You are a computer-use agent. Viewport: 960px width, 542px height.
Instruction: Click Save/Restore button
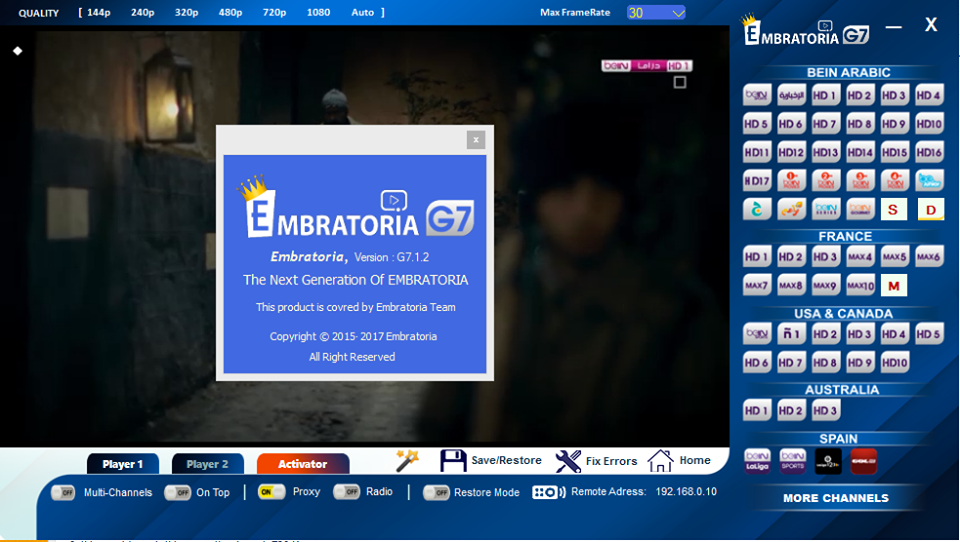[x=491, y=461]
